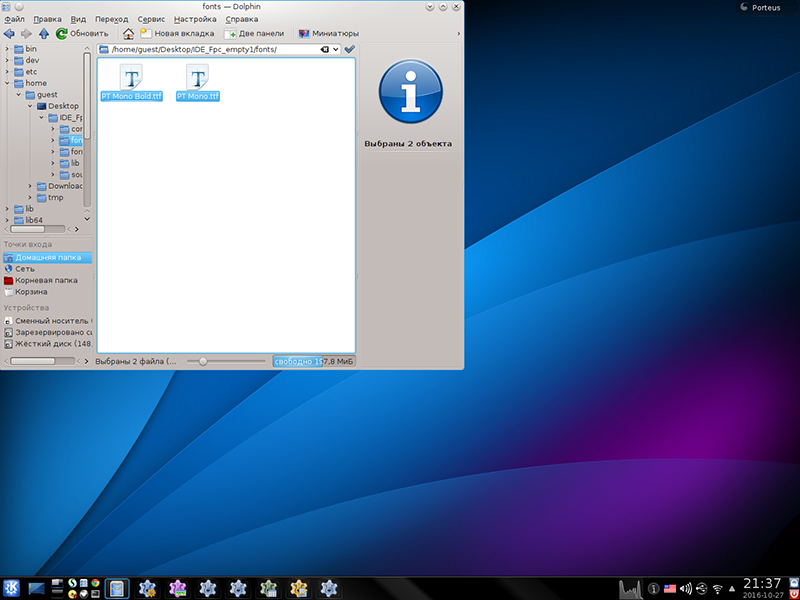Open the Переход menu
Screen dimensions: 800x600
click(x=112, y=19)
